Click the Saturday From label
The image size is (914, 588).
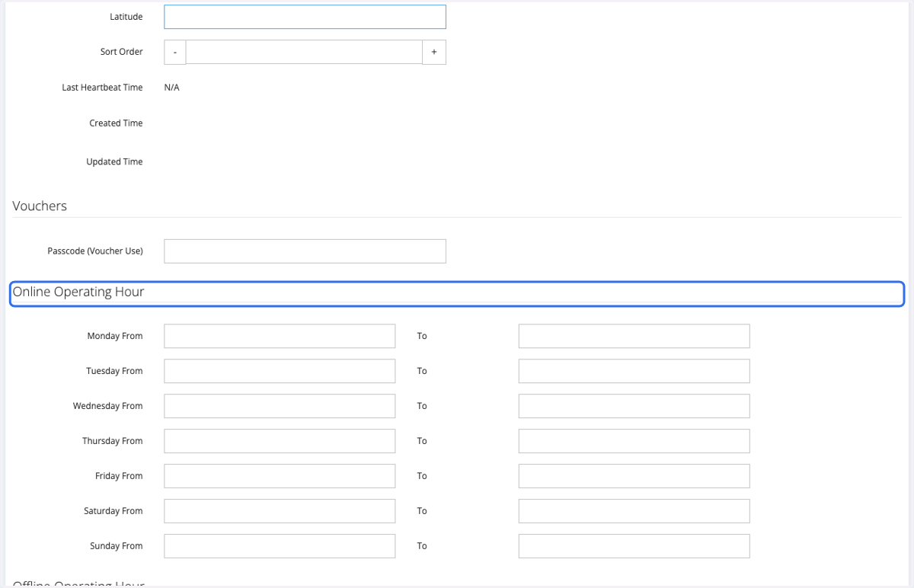[113, 511]
